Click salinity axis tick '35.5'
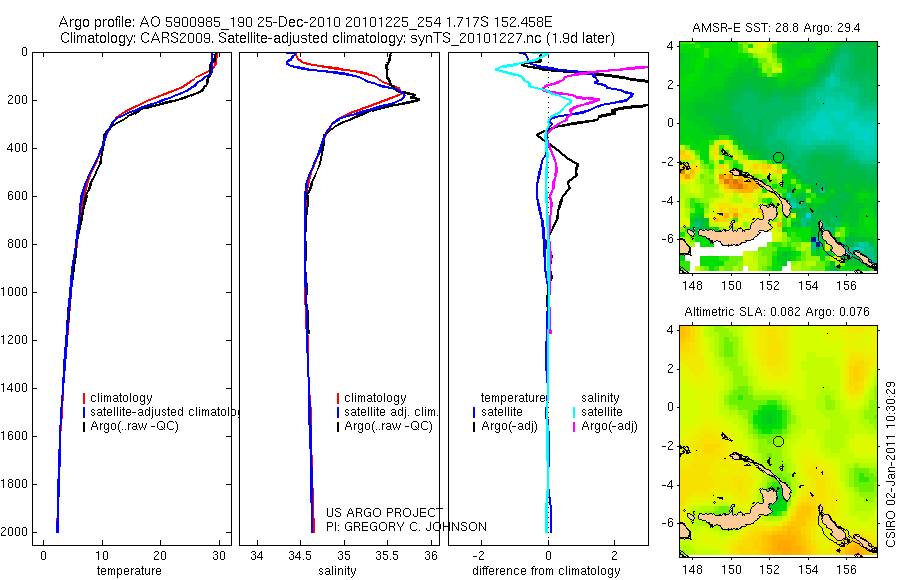900x580 pixels. pyautogui.click(x=387, y=555)
